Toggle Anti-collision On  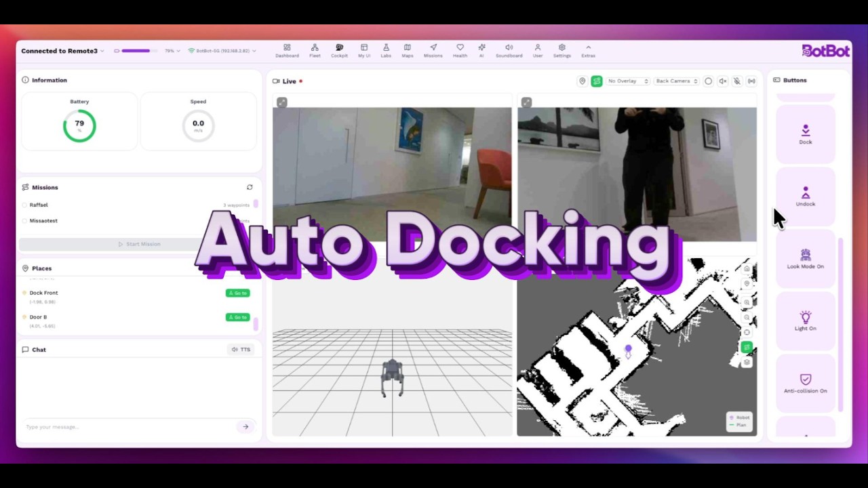pyautogui.click(x=806, y=384)
